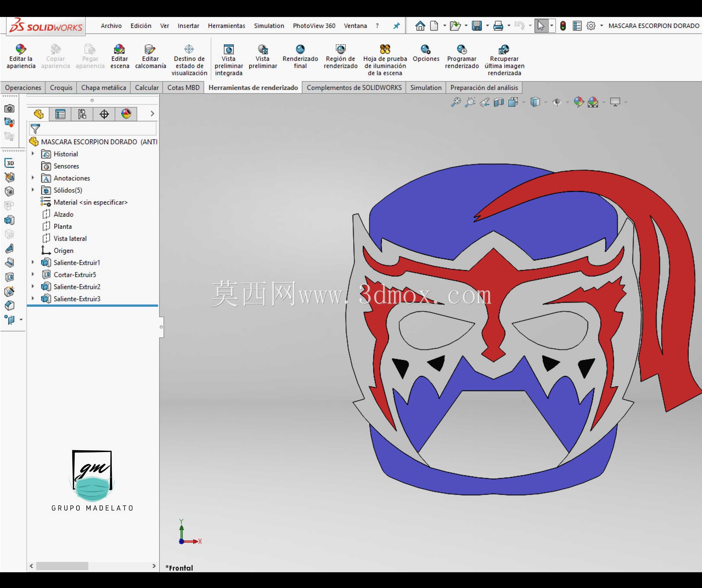Open Editar la apariencia tool
Image resolution: width=702 pixels, height=588 pixels.
[21, 56]
